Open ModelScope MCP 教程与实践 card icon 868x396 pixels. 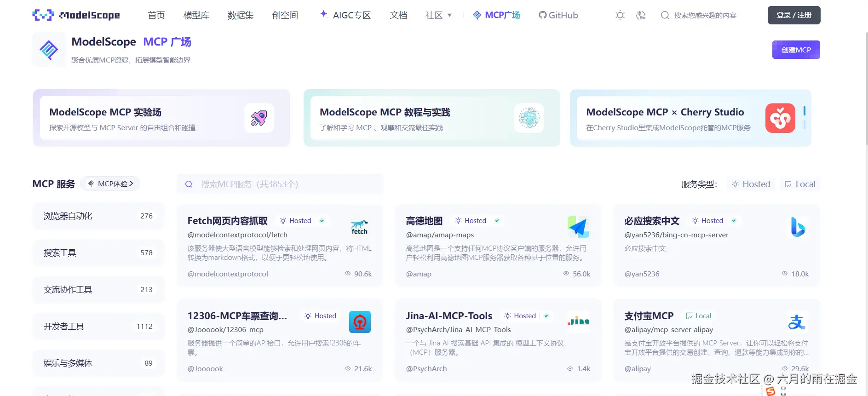tap(529, 118)
